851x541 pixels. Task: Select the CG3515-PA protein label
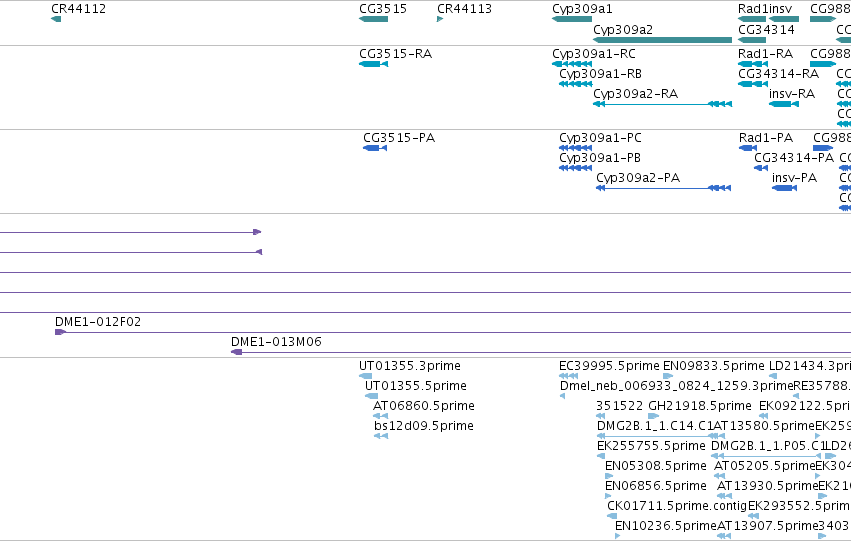(x=399, y=138)
